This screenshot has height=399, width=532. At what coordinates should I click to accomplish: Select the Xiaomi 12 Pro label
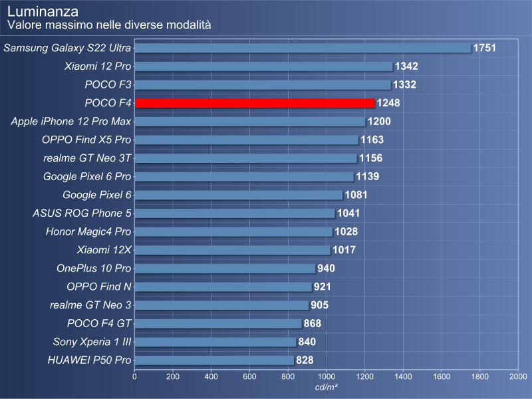point(98,66)
